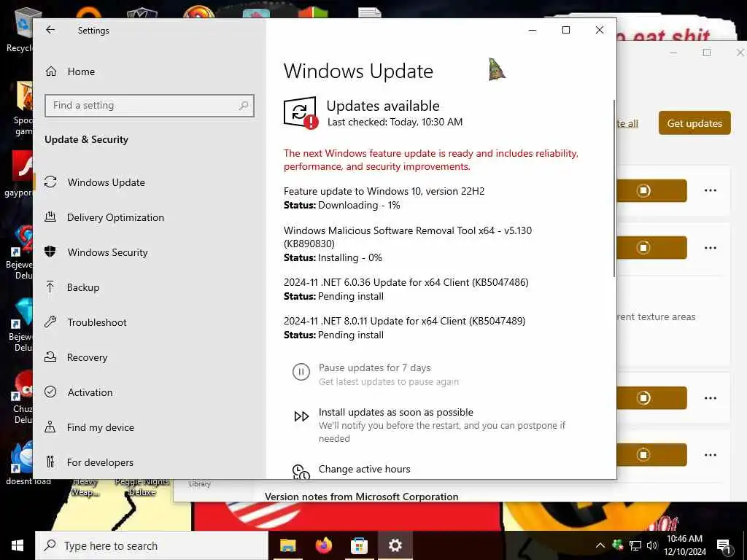Open the Troubleshoot page
Viewport: 747px width, 560px height.
point(97,322)
